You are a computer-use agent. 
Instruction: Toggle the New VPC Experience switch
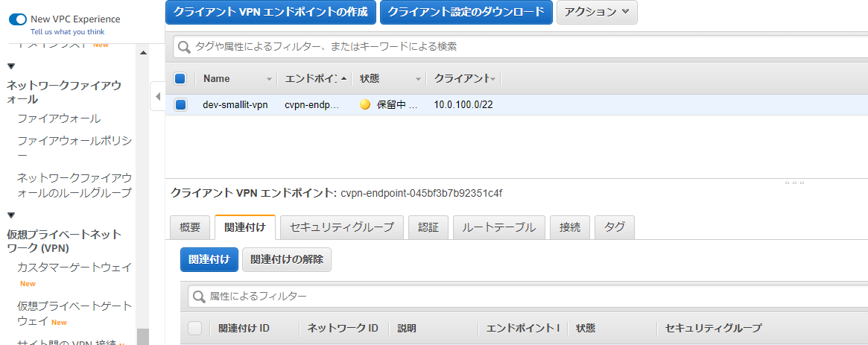point(18,19)
